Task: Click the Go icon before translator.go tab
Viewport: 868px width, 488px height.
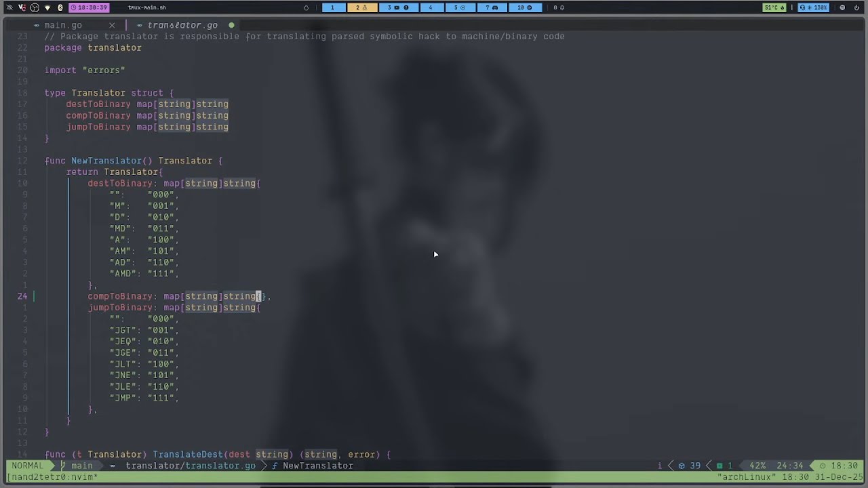Action: (139, 25)
